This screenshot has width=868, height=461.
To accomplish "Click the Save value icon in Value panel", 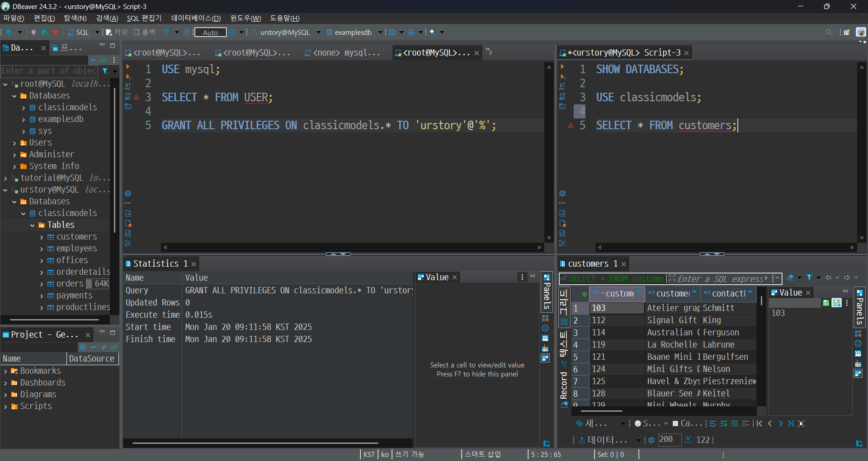I will coord(826,303).
